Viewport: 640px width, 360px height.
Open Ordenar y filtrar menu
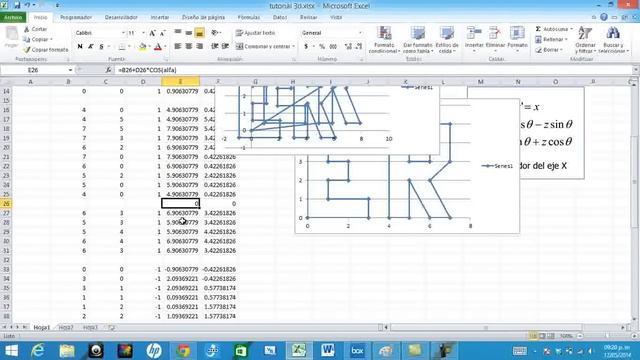[585, 40]
